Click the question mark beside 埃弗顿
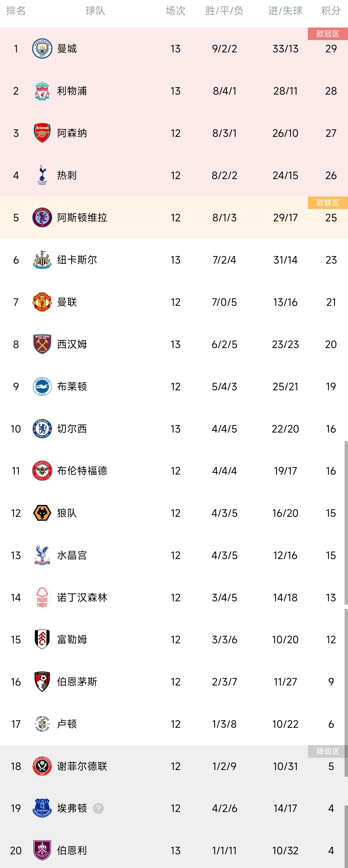The width and height of the screenshot is (348, 868). [98, 808]
